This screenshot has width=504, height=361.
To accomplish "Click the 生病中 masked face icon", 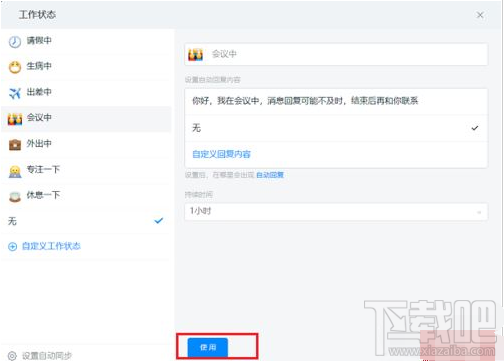I will (x=15, y=67).
